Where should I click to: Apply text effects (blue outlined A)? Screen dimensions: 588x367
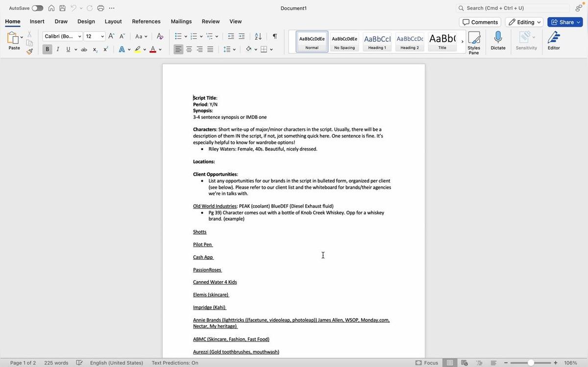(x=122, y=49)
